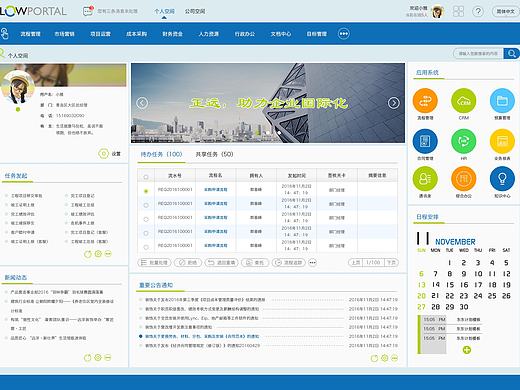The image size is (520, 390).
Task: Open the 简体中文 language dropdown
Action: click(506, 11)
